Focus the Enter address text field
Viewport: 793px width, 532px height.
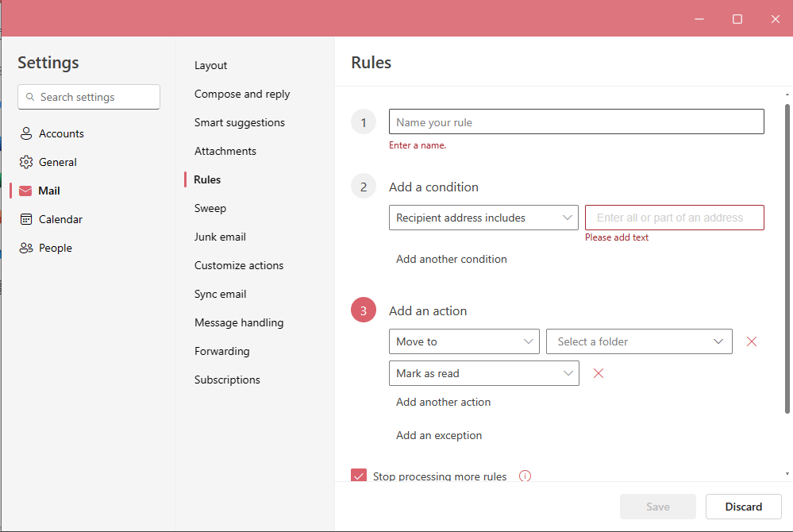674,218
